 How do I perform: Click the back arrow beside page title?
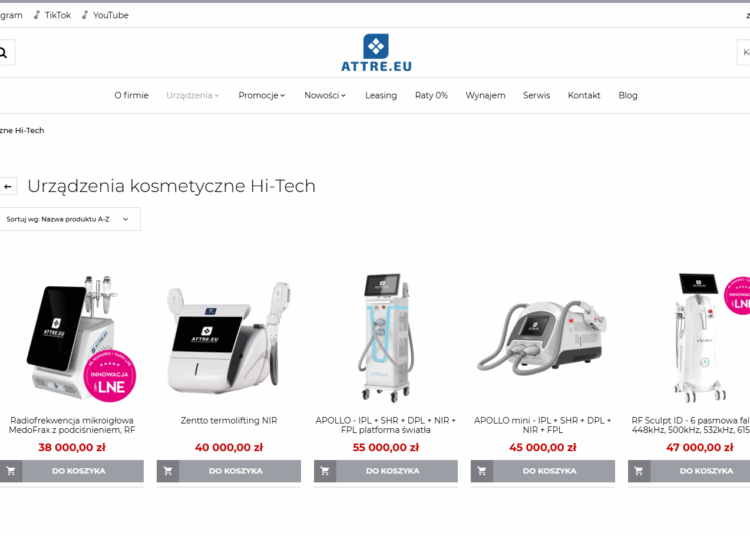[x=8, y=186]
